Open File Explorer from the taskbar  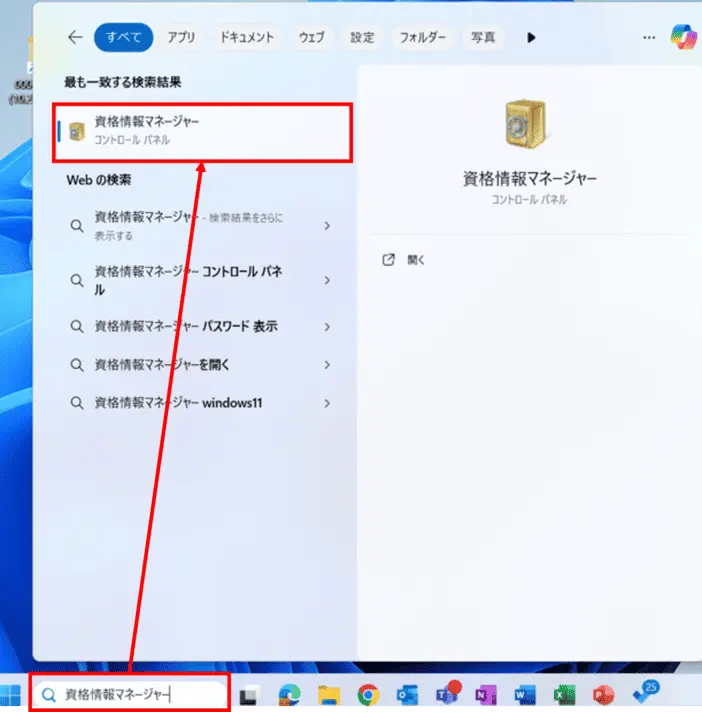coord(329,694)
